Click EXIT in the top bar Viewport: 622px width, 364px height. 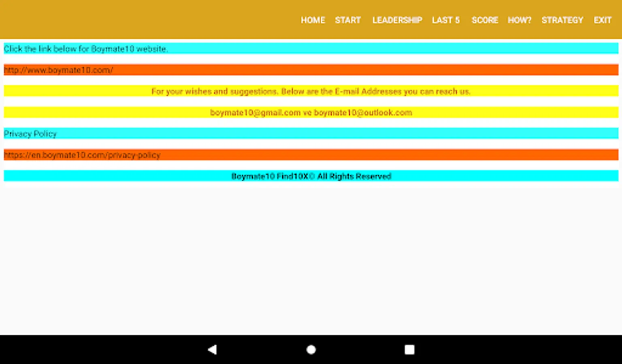point(603,20)
